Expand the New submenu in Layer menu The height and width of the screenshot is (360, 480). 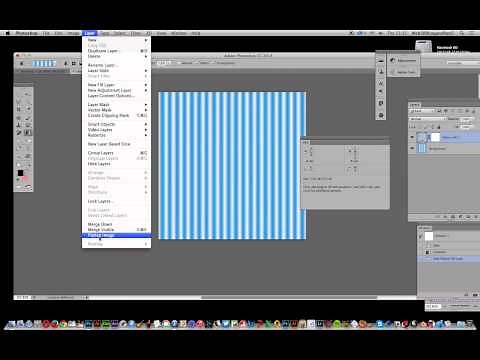[116, 40]
